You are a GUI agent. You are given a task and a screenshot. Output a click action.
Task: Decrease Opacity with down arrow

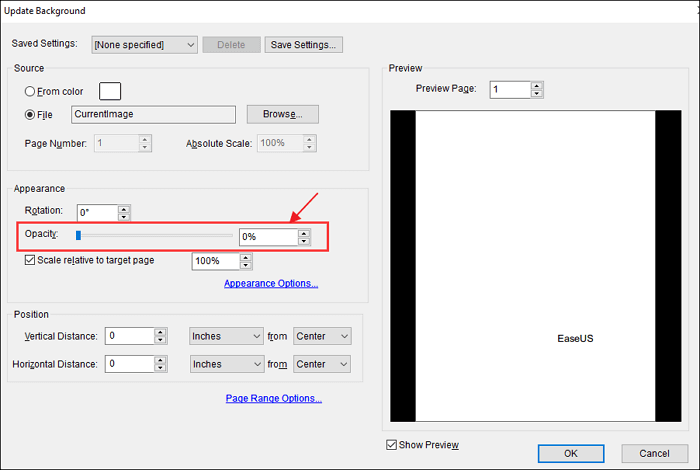click(304, 241)
